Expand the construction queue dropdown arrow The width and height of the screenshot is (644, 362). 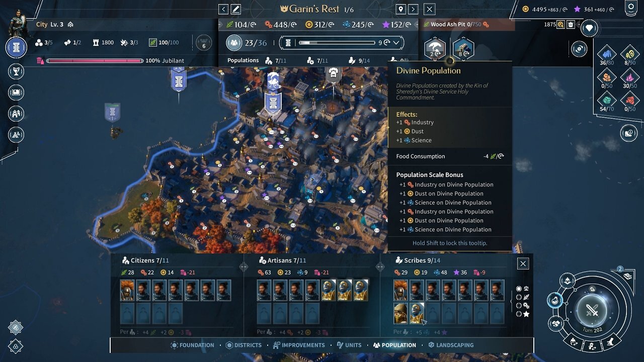tap(396, 43)
